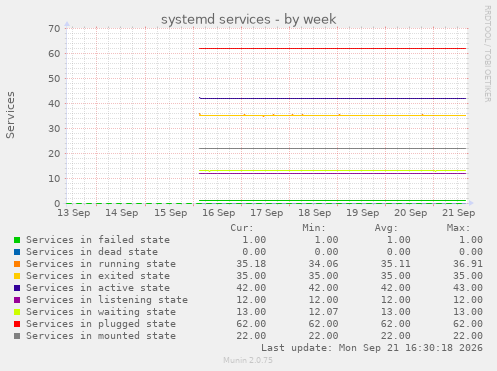Click the 'Avg:' column header
This screenshot has width=497, height=371.
pos(386,228)
